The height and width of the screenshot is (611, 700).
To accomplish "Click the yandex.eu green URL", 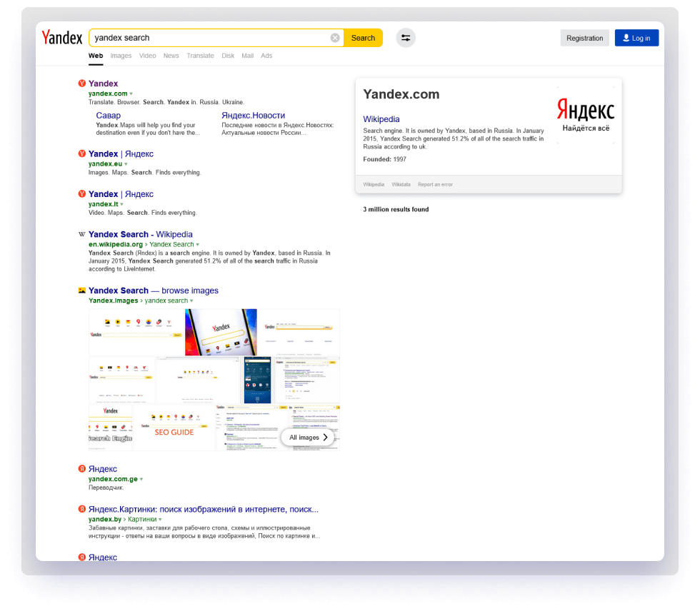I will [106, 164].
